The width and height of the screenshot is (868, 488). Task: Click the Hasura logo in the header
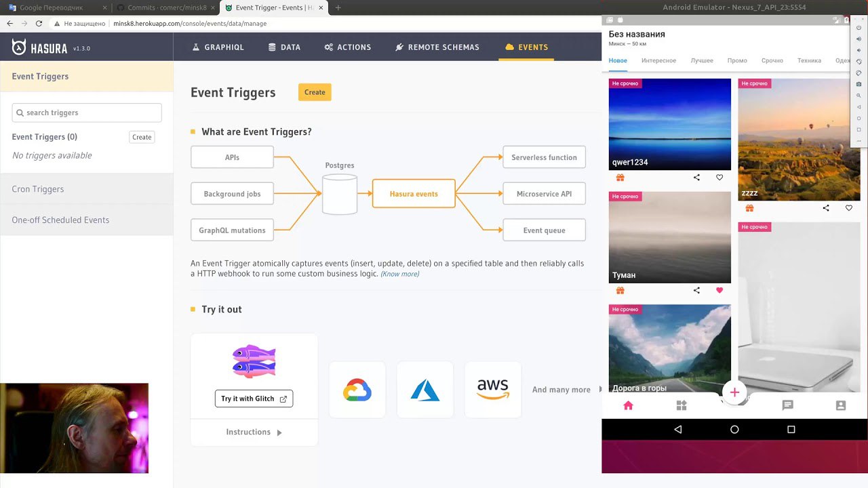(40, 47)
